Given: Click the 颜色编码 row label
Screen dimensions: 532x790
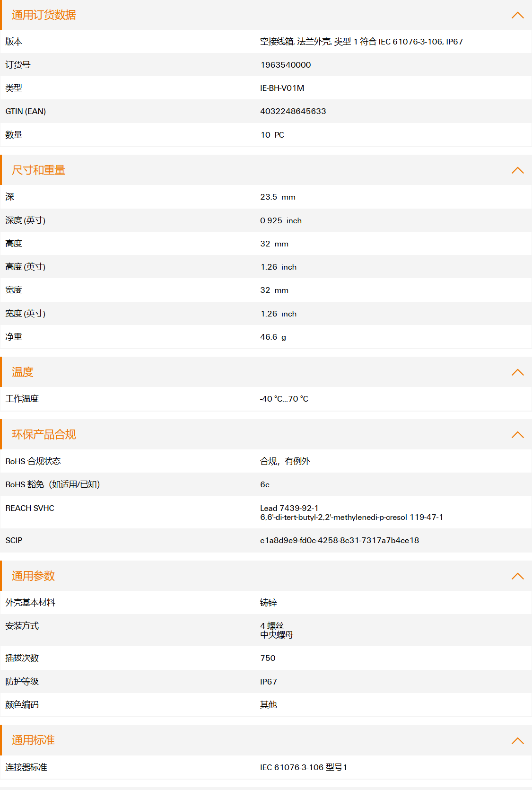Looking at the screenshot, I should 22,705.
